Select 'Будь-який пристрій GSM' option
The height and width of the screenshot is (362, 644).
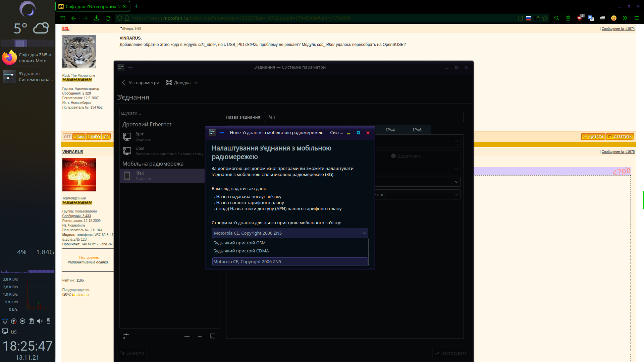pyautogui.click(x=290, y=243)
